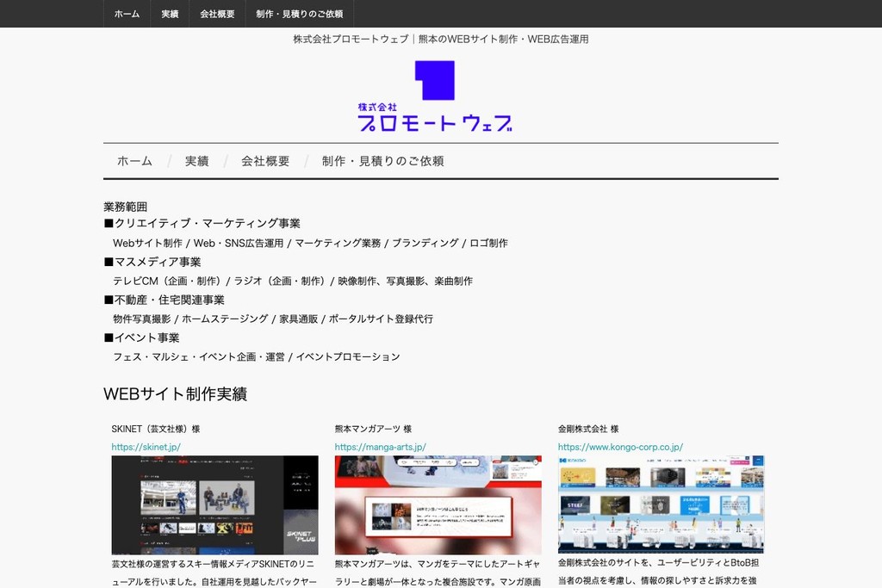Click the 金剛株式会社 website screenshot thumbnail
This screenshot has width=882, height=588.
pyautogui.click(x=661, y=504)
